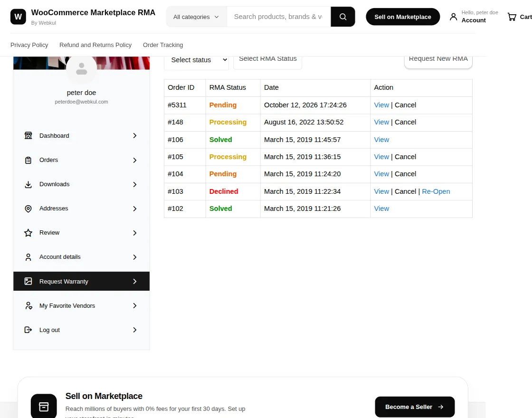Viewport: 532px width, 418px height.
Task: Expand the Dashboard chevron
Action: [135, 136]
